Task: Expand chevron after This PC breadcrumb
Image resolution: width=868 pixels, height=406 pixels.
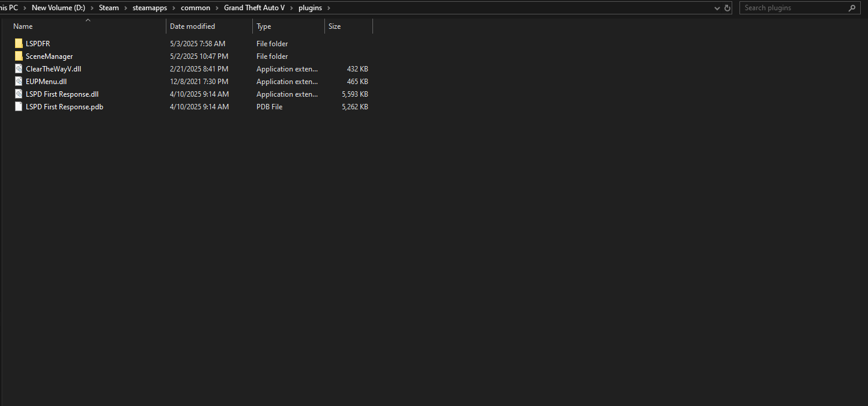Action: [x=24, y=8]
